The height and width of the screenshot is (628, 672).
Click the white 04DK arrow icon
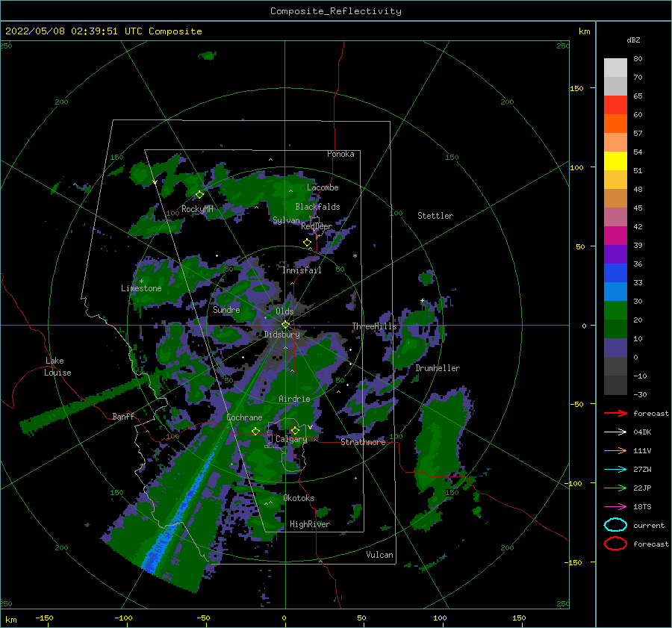(615, 432)
